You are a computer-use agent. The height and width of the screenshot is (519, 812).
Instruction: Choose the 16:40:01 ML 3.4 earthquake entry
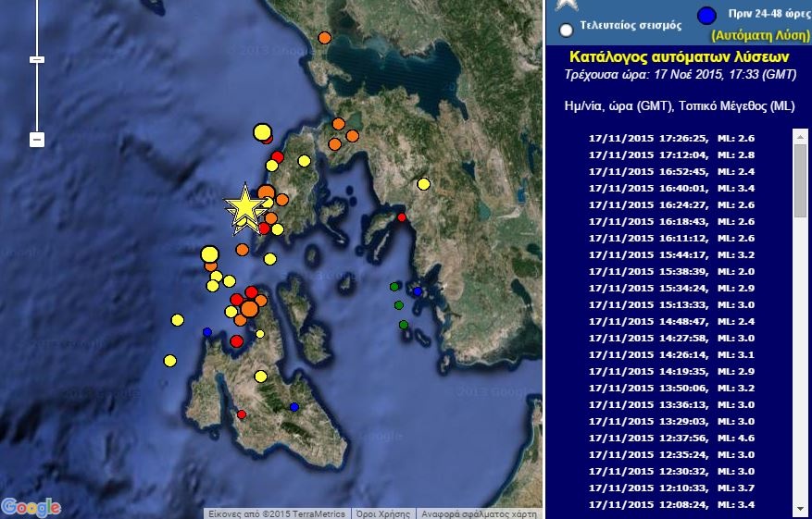[669, 188]
